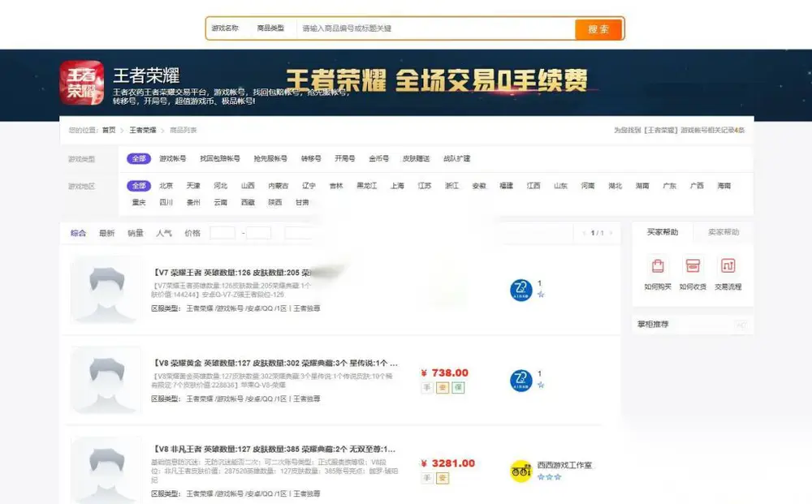Click the 安 badge under price 3281.00
Image resolution: width=812 pixels, height=504 pixels.
tap(443, 478)
